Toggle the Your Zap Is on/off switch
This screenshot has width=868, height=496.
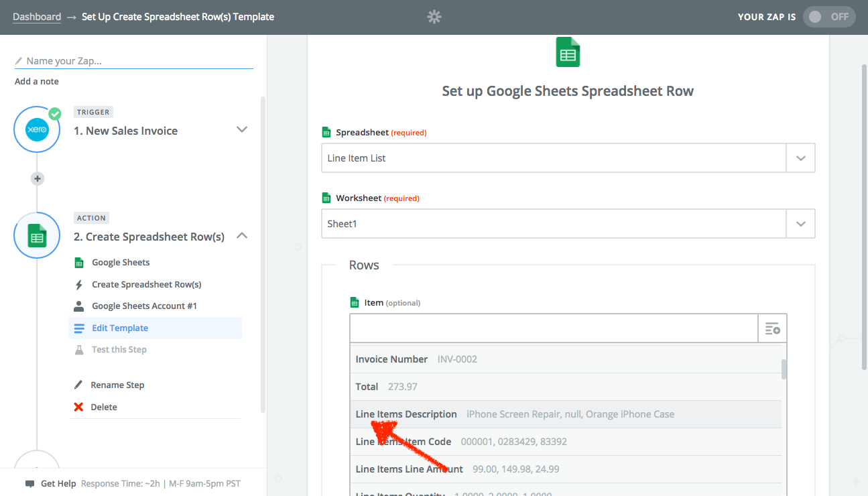(x=829, y=17)
